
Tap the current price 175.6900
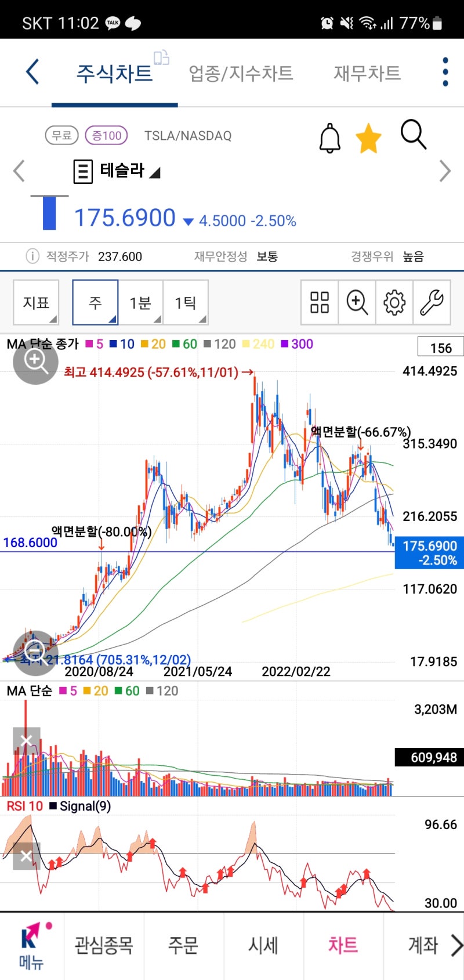coord(125,218)
